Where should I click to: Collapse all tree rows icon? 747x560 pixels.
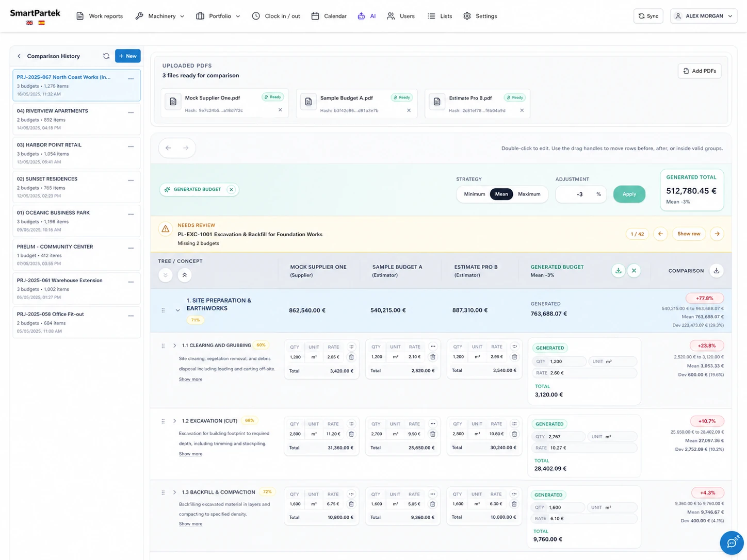tap(184, 275)
